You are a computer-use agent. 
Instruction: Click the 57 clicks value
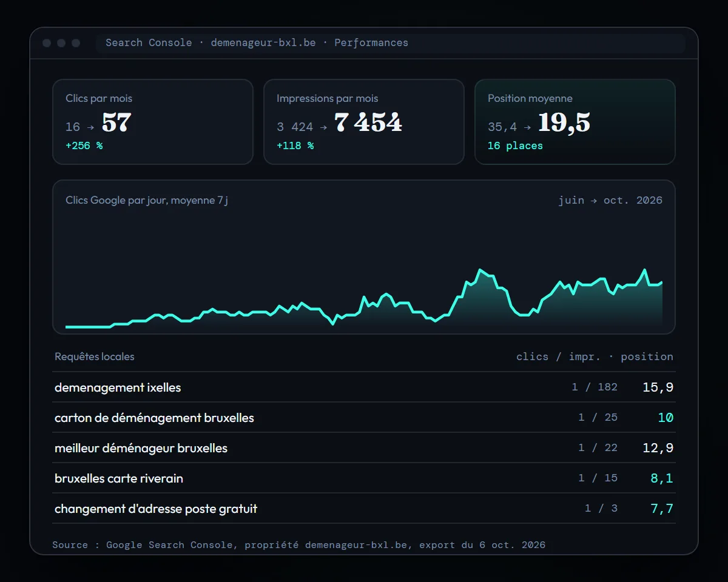coord(116,123)
